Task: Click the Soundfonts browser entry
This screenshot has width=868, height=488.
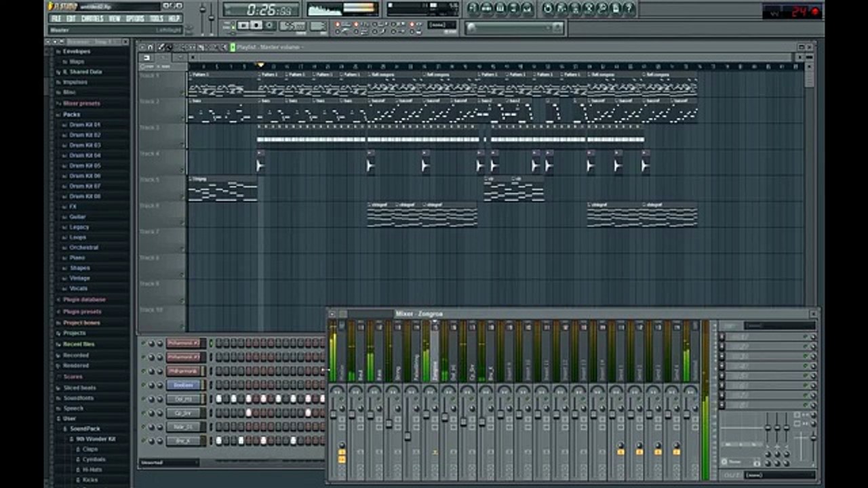Action: point(79,398)
